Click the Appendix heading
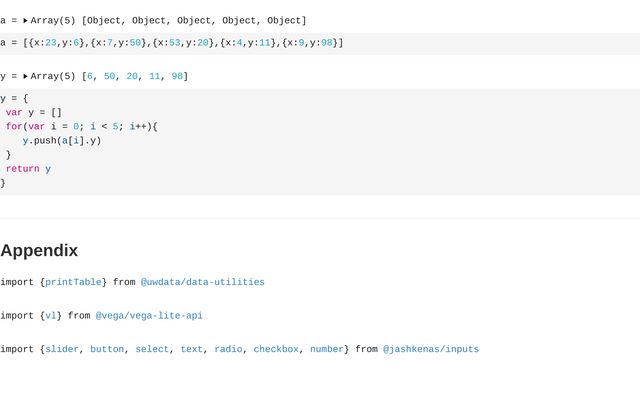Image resolution: width=640 pixels, height=400 pixels. pyautogui.click(x=39, y=250)
